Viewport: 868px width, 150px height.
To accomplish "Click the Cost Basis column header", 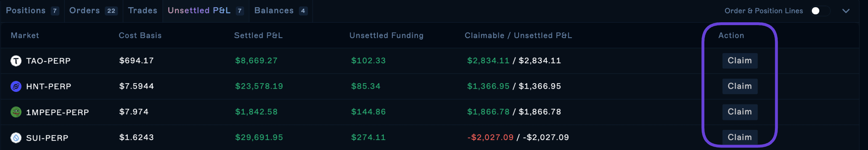I will [x=140, y=36].
